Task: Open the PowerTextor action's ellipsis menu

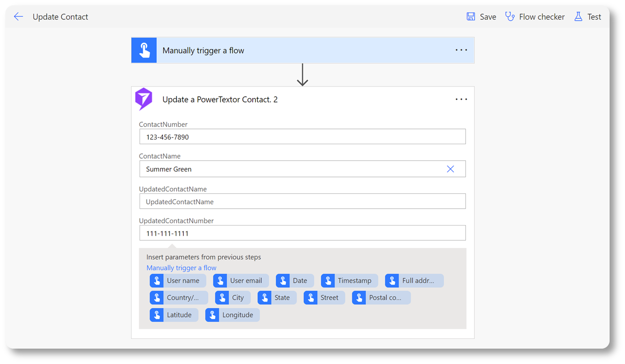Action: [x=461, y=99]
